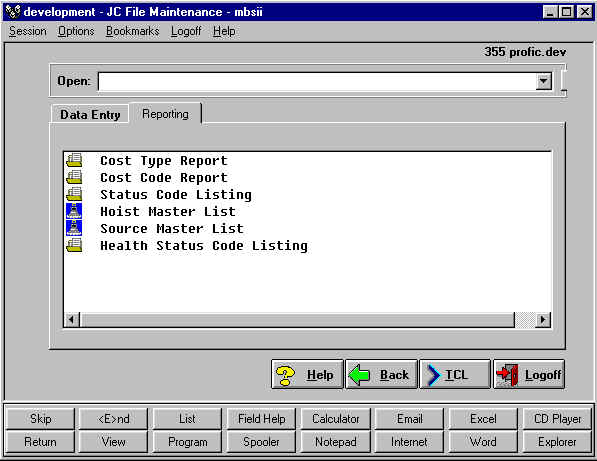
Task: Click the horizontal scrollbar thumb in the list
Action: (297, 319)
